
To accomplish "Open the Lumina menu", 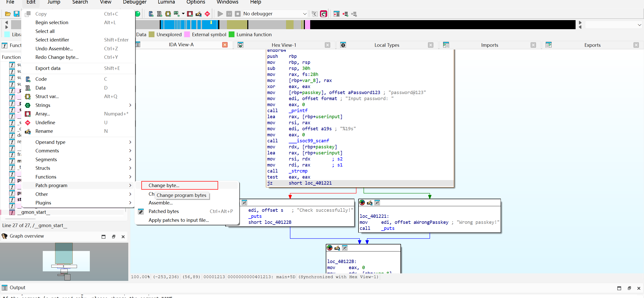I will pos(166,2).
